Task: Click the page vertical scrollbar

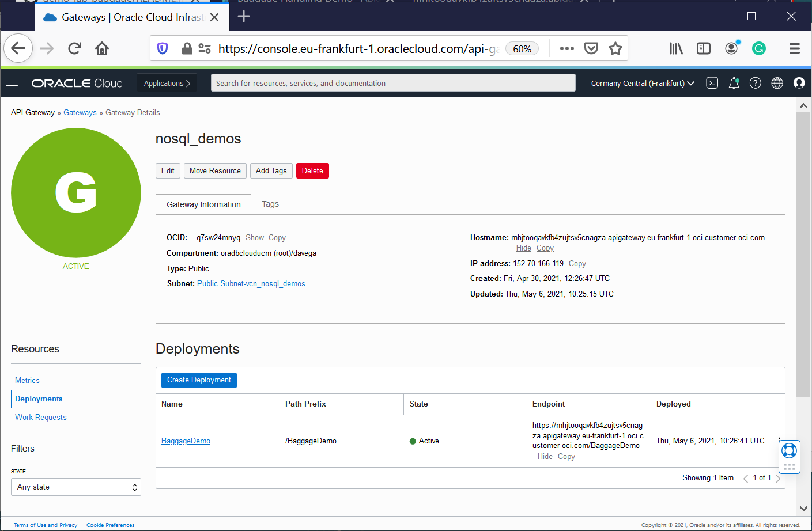Action: (x=803, y=254)
